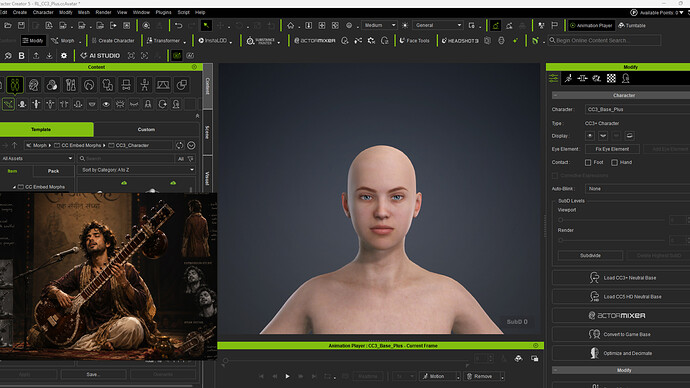Activate the green Select object tool
The width and height of the screenshot is (690, 388).
pyautogui.click(x=206, y=26)
